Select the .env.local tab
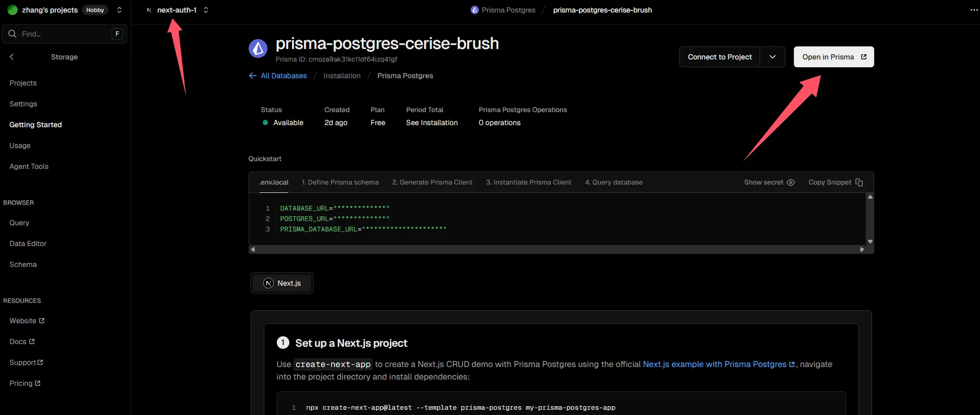 tap(274, 182)
